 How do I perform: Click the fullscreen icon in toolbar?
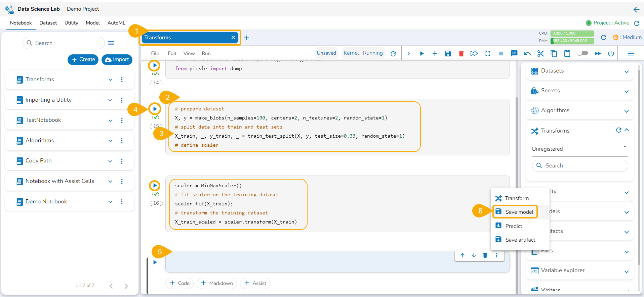pyautogui.click(x=488, y=54)
